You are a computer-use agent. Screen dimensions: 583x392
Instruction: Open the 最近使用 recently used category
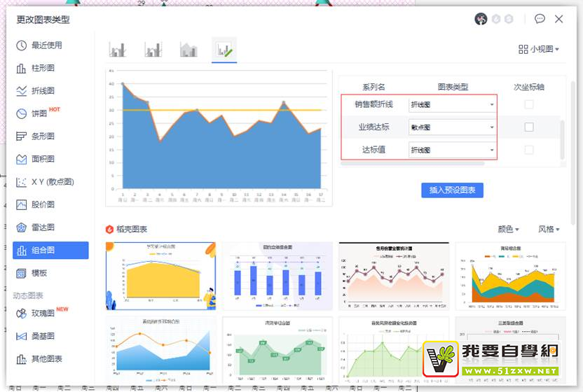click(x=46, y=45)
